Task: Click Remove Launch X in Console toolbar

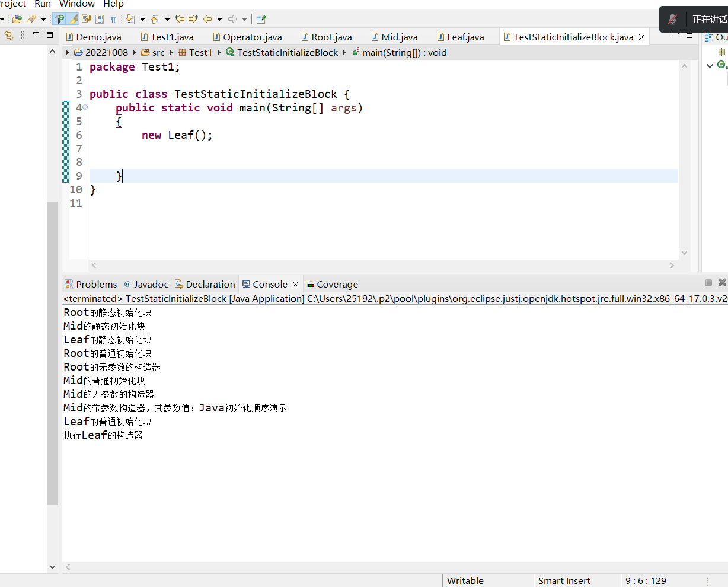Action: point(722,282)
